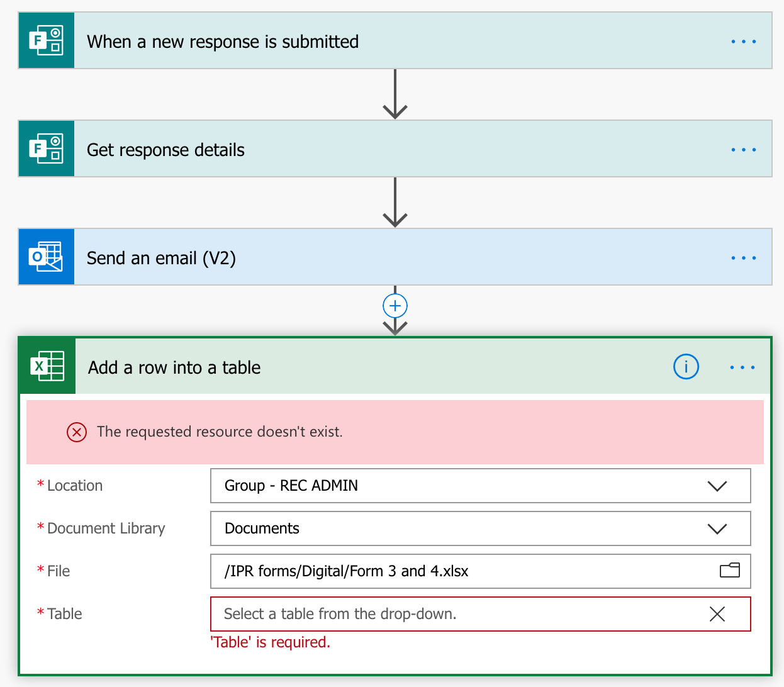Expand the 'When a new response is submitted' step
The image size is (784, 687).
(x=395, y=41)
